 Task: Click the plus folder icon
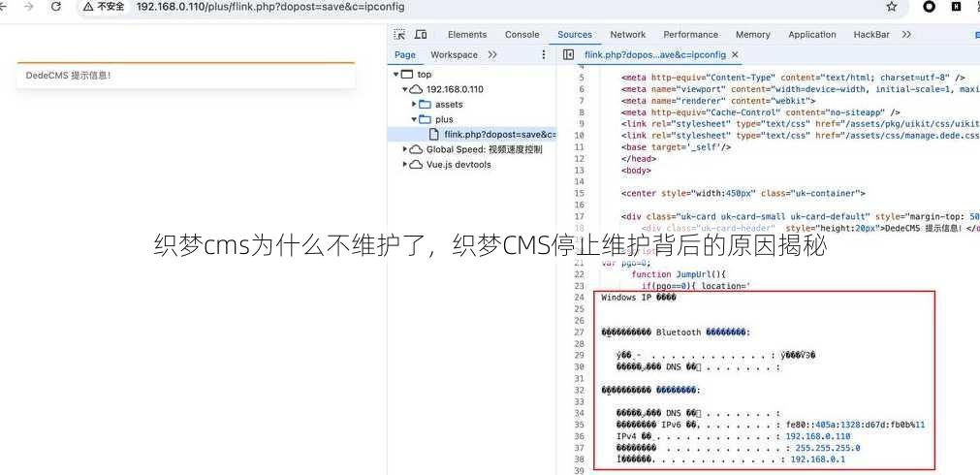click(x=425, y=119)
